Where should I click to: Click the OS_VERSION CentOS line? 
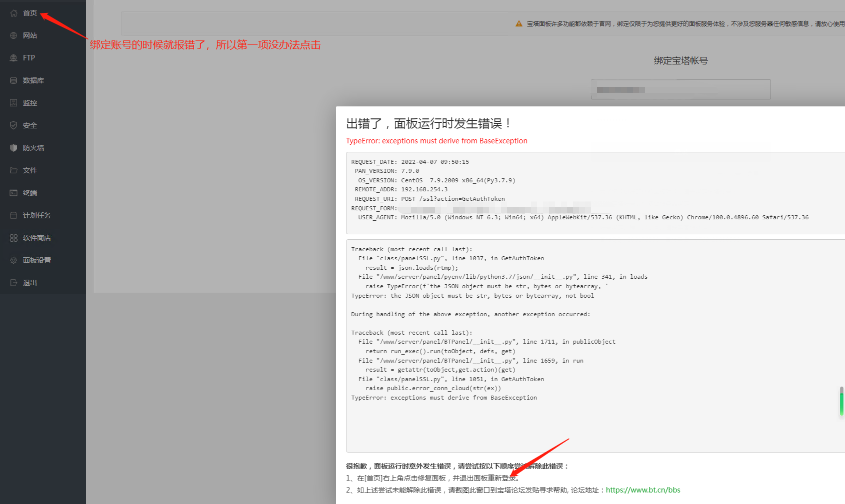[x=436, y=180]
